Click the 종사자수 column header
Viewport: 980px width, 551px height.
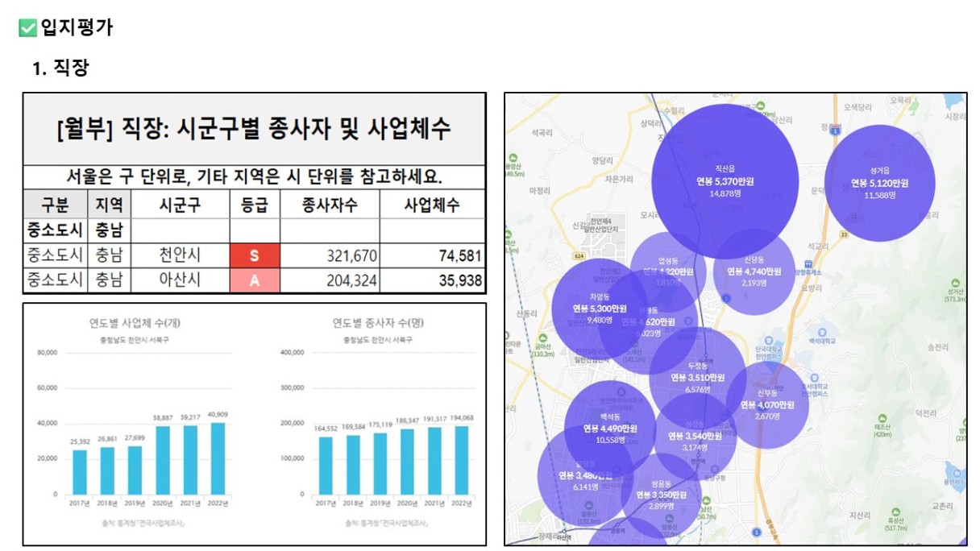(330, 204)
